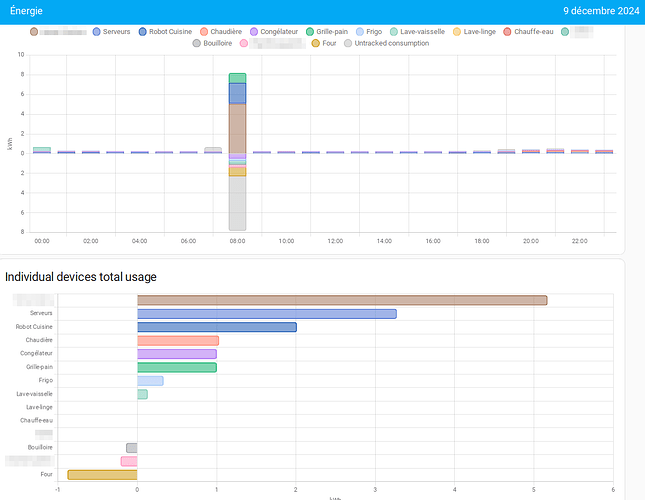This screenshot has height=500, width=645.
Task: Click the grey untracked segment below zero at 08:00
Action: 237,203
